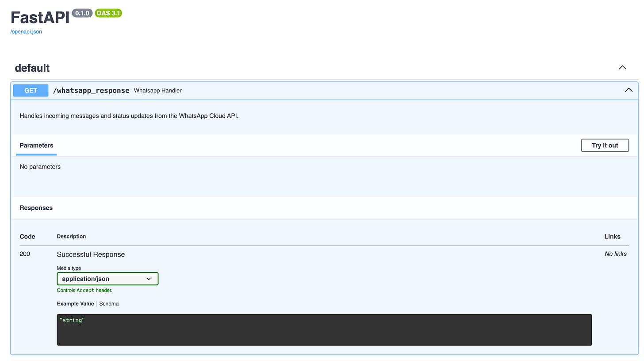Click the Description column header
644x361 pixels.
pyautogui.click(x=71, y=236)
